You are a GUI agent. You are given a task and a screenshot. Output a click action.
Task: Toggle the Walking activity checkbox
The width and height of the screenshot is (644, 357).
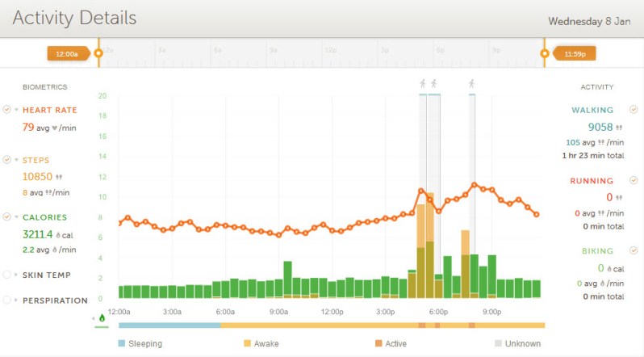pos(633,110)
